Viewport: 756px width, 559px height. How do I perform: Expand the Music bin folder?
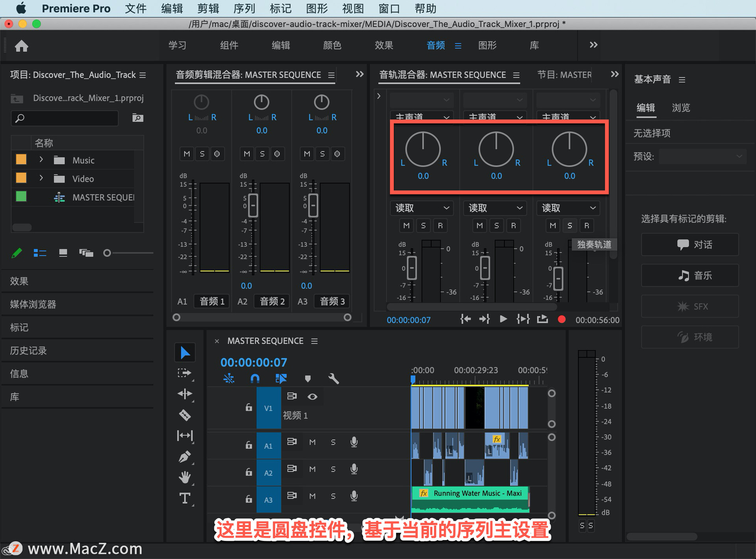tap(41, 160)
